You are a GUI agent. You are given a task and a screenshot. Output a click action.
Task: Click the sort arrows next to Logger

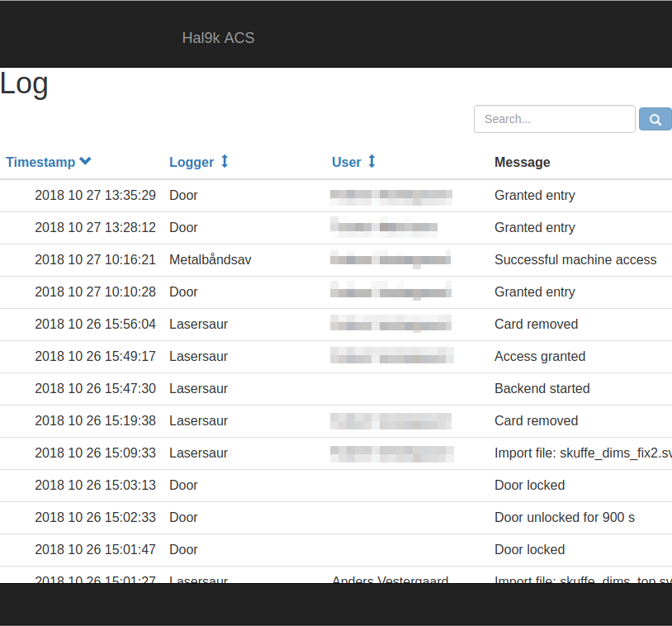(x=224, y=162)
